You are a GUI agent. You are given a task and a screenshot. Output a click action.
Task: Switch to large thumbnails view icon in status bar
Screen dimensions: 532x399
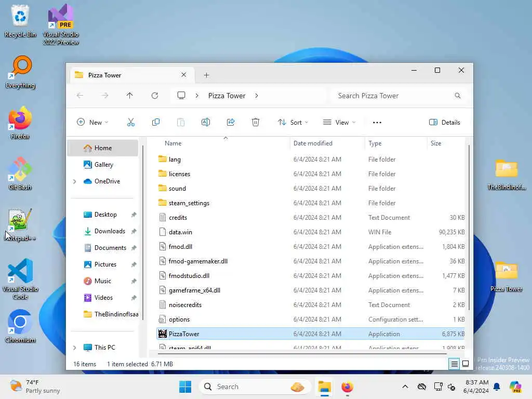pos(465,364)
